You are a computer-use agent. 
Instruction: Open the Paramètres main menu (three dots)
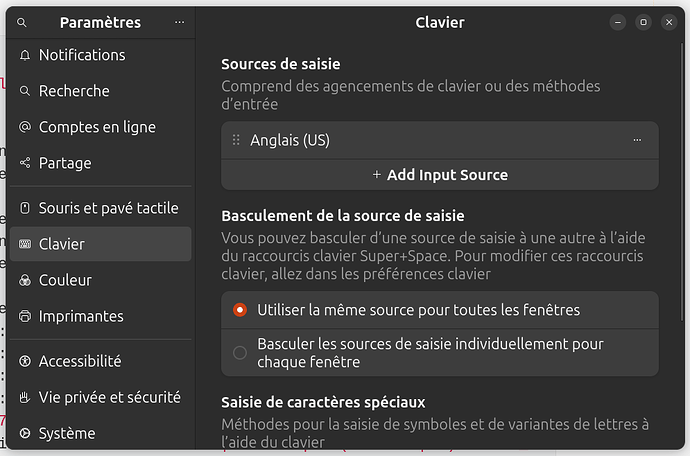point(179,22)
